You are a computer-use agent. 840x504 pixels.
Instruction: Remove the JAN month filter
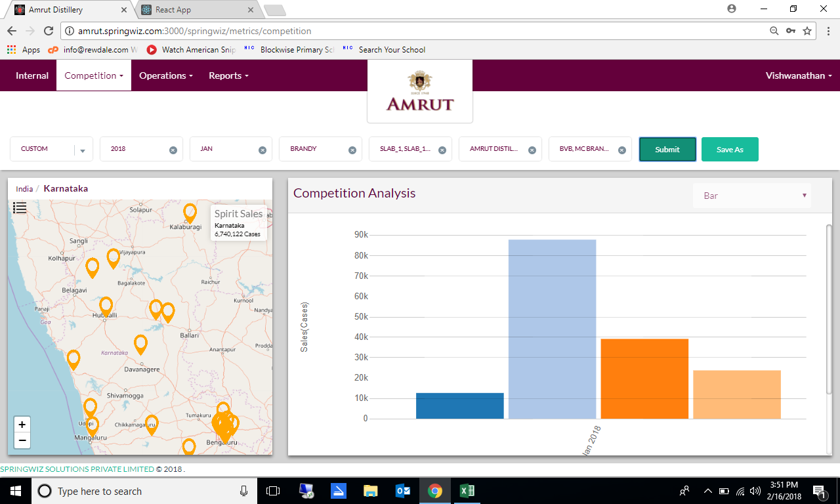[262, 150]
